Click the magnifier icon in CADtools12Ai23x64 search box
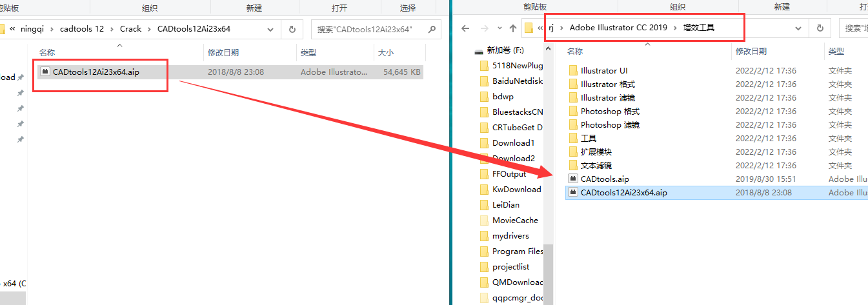 tap(431, 29)
